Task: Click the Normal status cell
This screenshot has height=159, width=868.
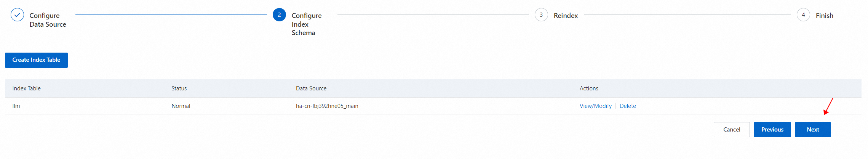Action: 181,106
